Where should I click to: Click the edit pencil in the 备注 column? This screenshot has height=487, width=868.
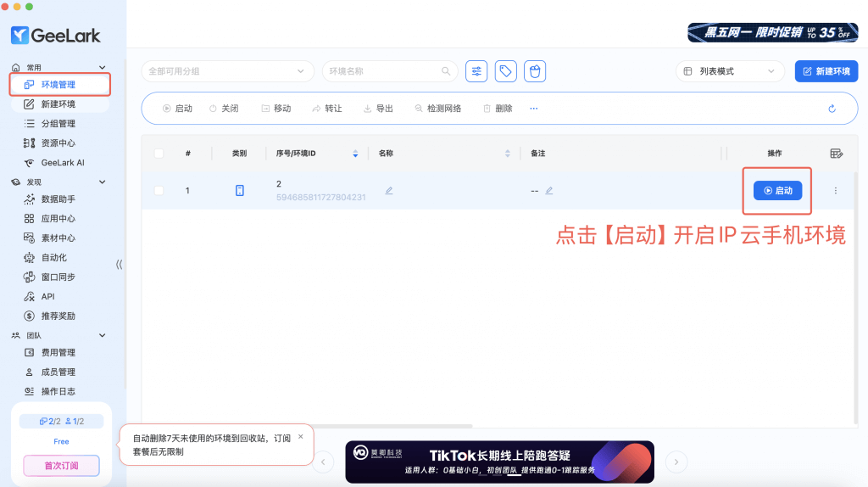[x=549, y=191]
